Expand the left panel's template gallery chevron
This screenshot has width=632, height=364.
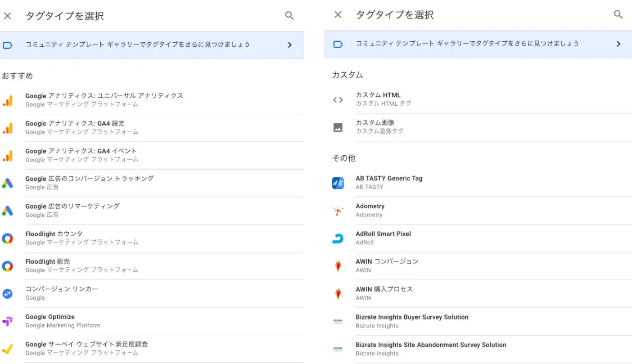coord(289,45)
